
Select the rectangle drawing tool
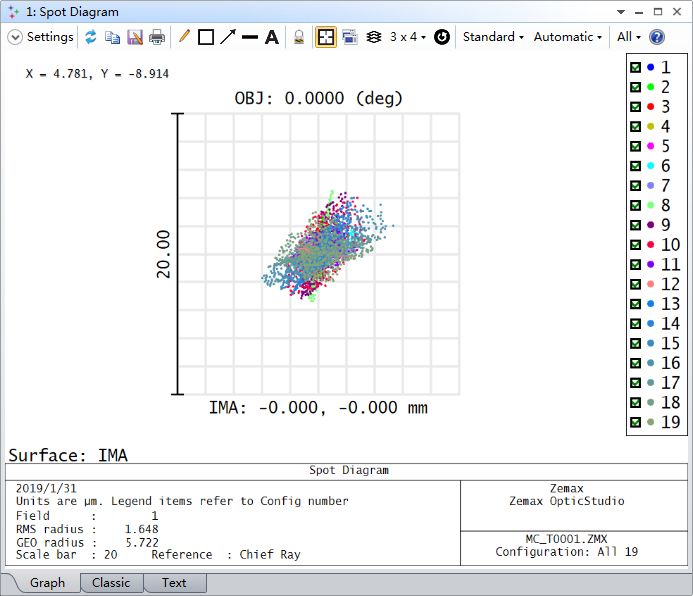[x=206, y=37]
